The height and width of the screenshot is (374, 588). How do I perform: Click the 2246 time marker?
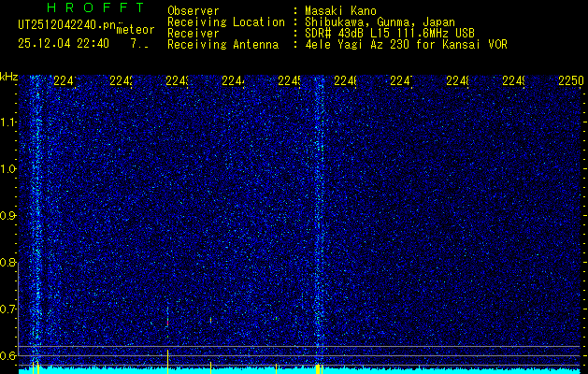tap(345, 81)
